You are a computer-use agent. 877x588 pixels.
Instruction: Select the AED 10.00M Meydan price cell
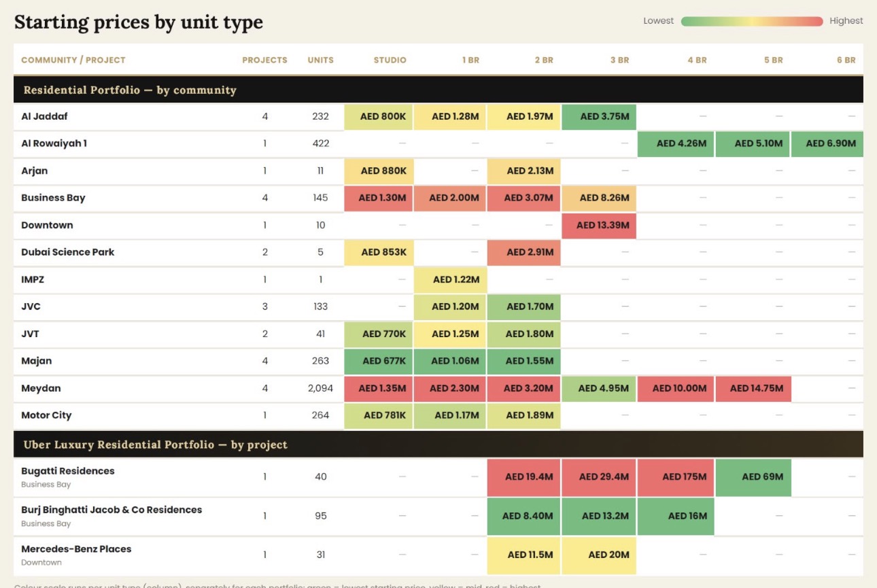(x=676, y=388)
